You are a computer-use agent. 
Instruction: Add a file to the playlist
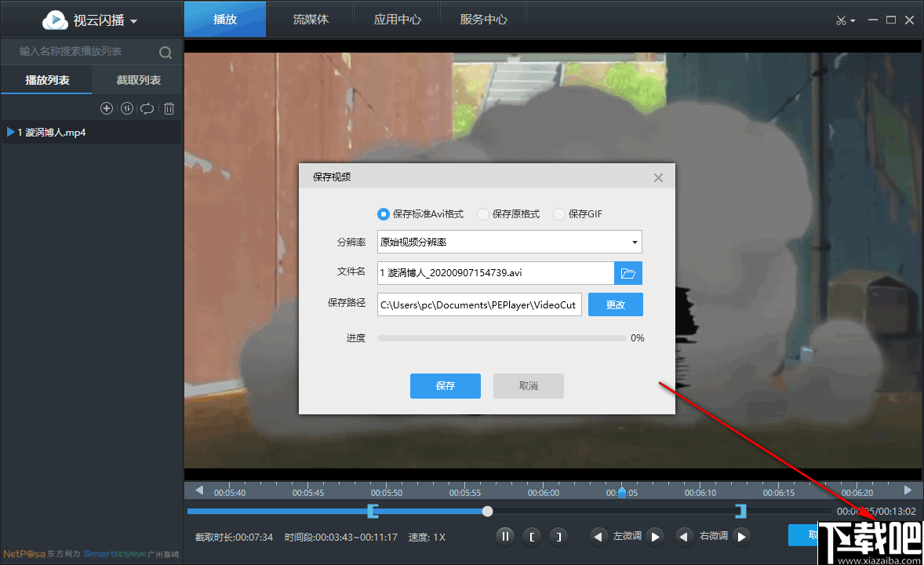click(x=107, y=108)
